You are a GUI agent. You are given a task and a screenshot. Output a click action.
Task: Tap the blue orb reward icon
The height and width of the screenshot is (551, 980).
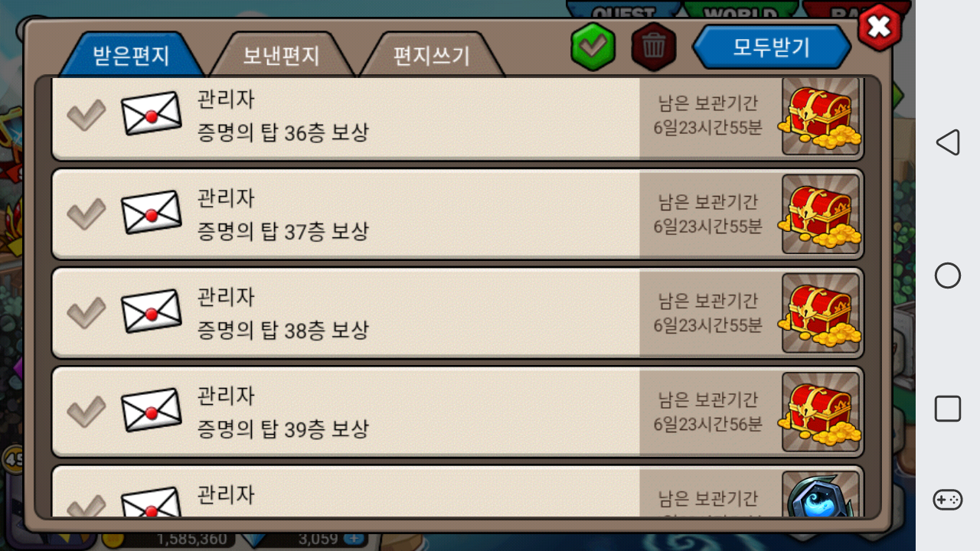point(820,494)
